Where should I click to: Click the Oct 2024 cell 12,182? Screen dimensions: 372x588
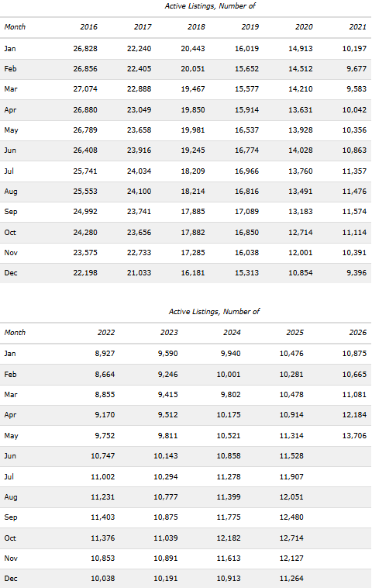229,538
